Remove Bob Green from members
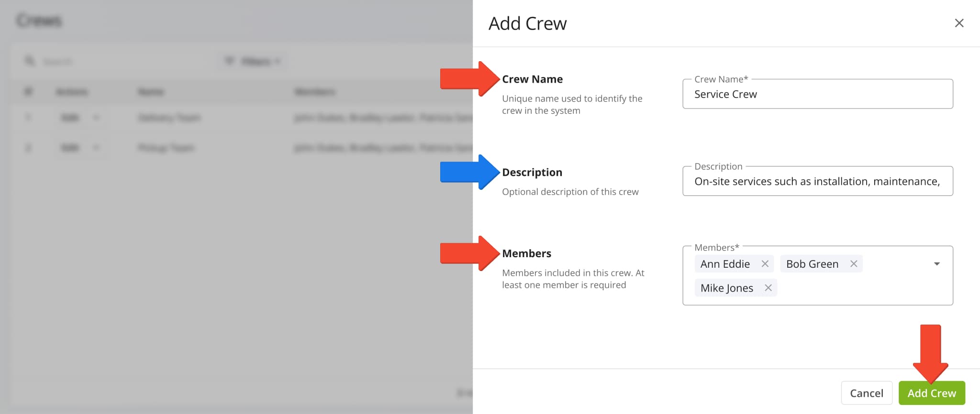The width and height of the screenshot is (980, 414). (853, 264)
